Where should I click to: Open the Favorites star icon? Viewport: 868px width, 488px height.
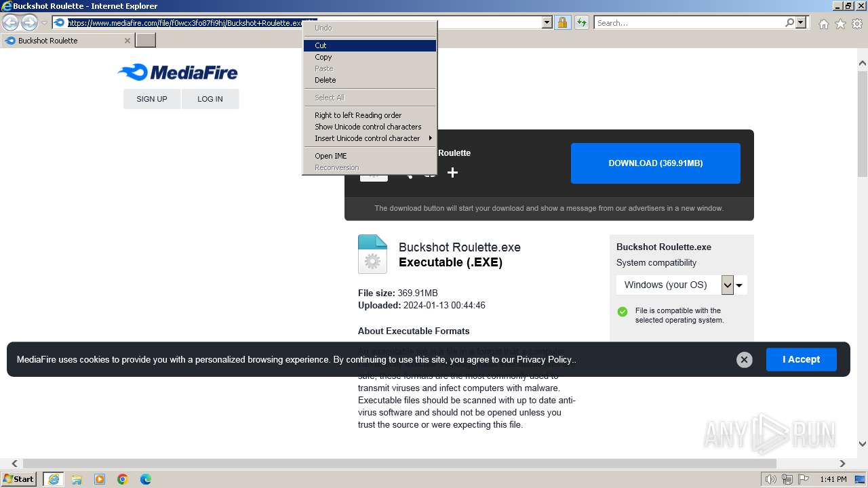tap(840, 24)
